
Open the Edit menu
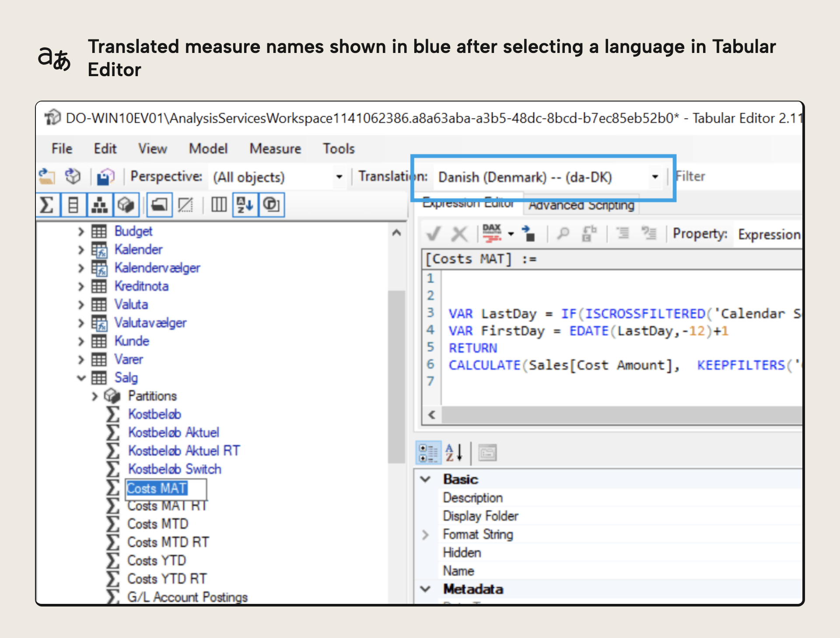coord(105,149)
